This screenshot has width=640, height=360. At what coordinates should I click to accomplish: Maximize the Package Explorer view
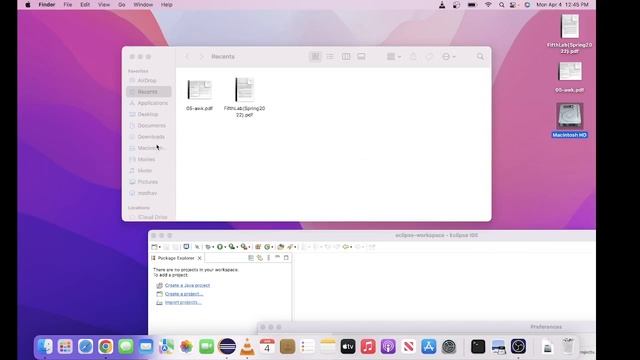tap(286, 258)
